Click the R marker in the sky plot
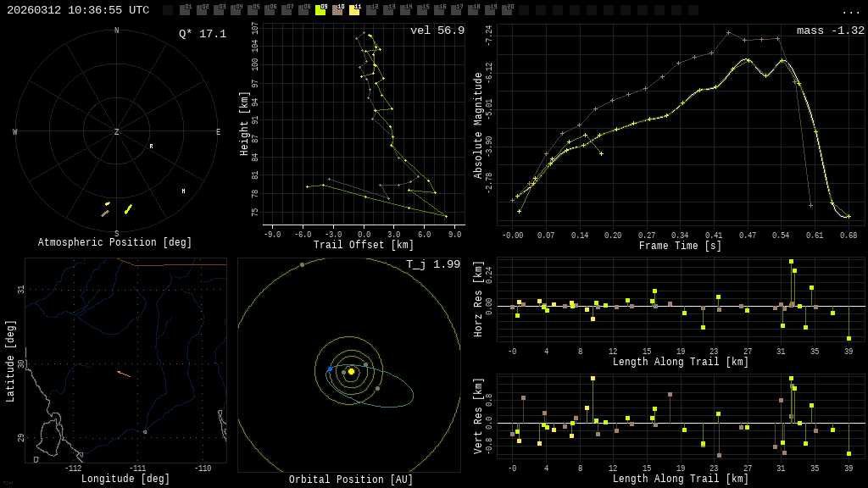Screen dimensions: 868x488 (x=151, y=146)
